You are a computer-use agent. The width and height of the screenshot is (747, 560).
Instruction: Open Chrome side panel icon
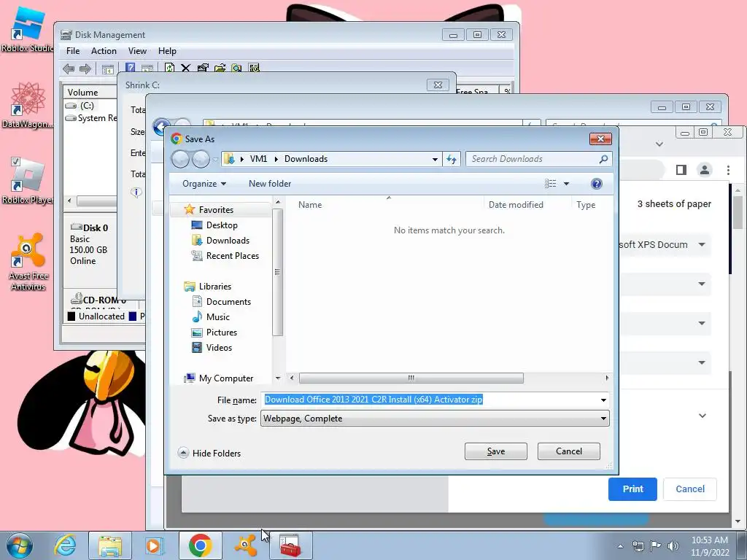[681, 170]
